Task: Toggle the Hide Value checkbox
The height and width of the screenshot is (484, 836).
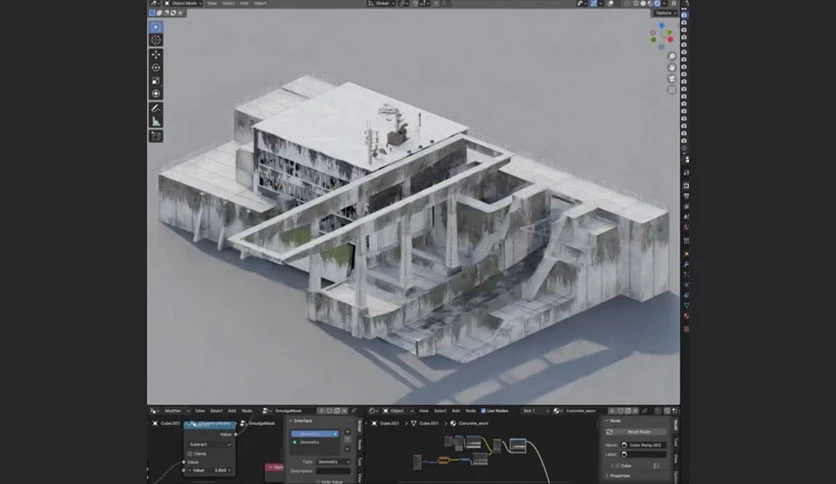Action: pos(319,481)
